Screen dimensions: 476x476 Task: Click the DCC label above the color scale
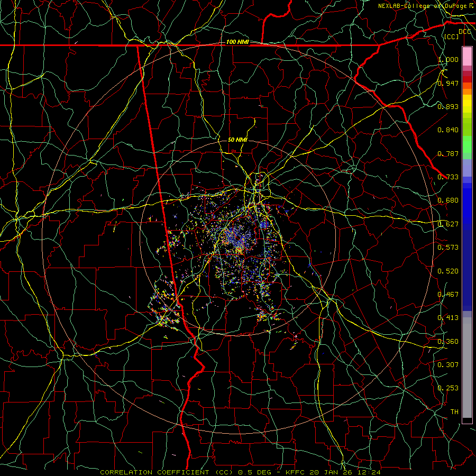[464, 32]
